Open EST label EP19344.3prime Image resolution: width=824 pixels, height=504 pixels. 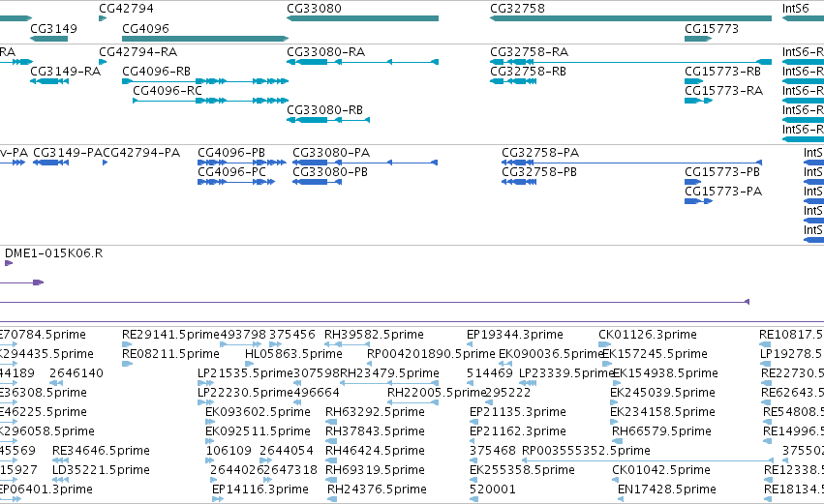(515, 335)
